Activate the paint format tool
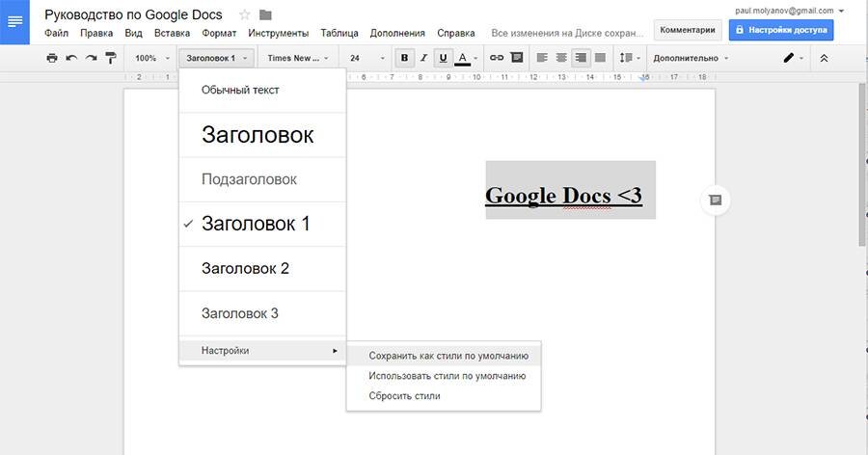This screenshot has height=455, width=868. click(111, 58)
